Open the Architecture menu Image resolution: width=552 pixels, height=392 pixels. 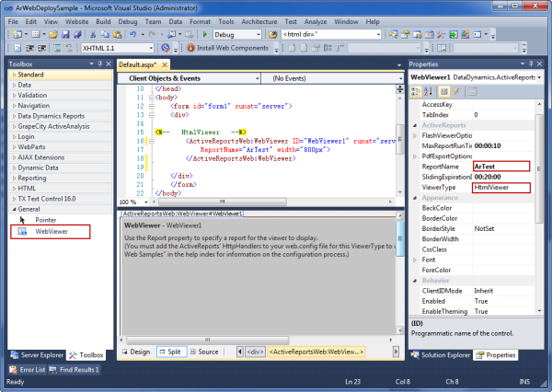coord(259,21)
